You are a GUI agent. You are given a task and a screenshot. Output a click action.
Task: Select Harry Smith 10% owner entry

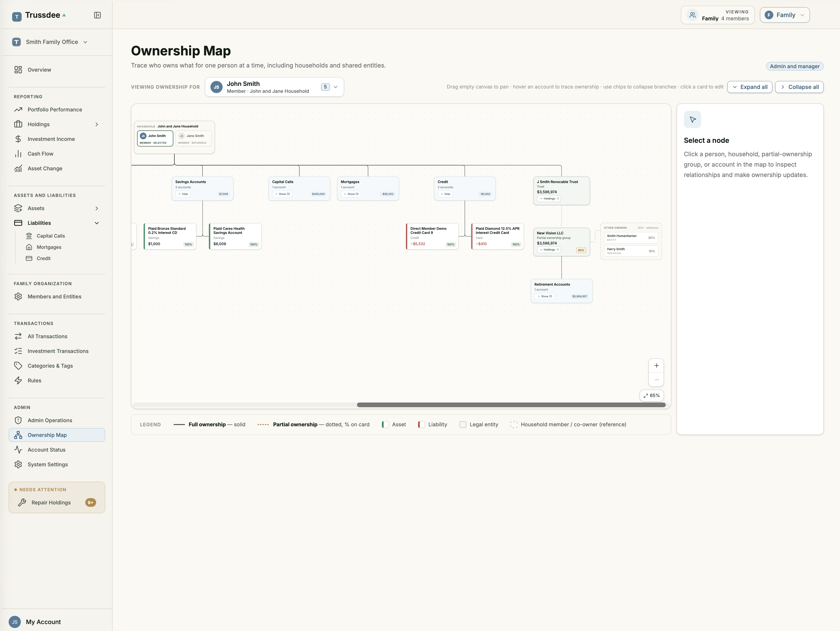631,251
